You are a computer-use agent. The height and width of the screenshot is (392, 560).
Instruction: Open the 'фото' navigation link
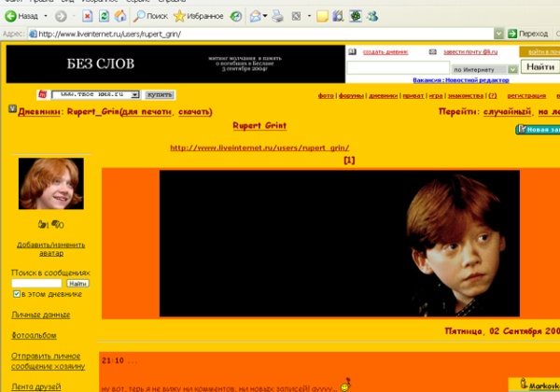326,96
